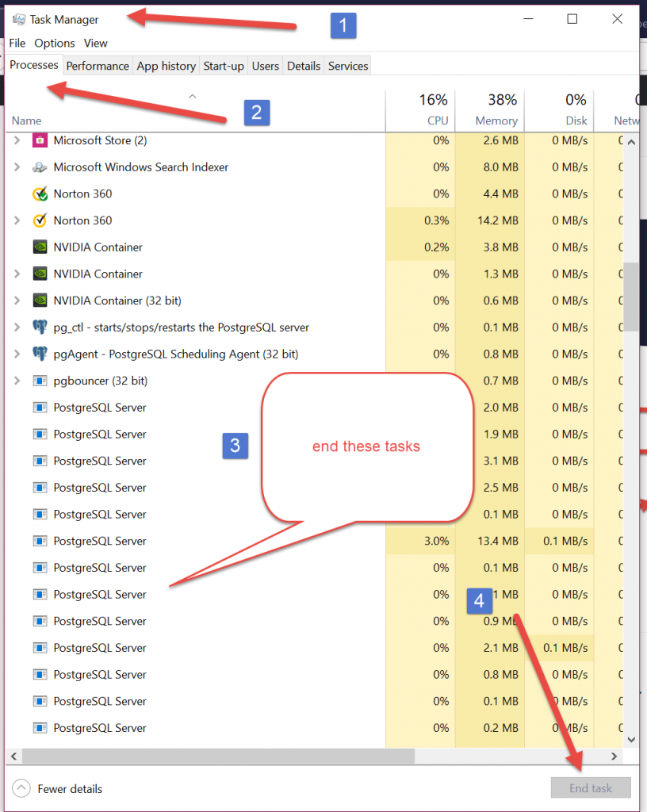Click the horizontal scrollbar right arrow

point(614,756)
